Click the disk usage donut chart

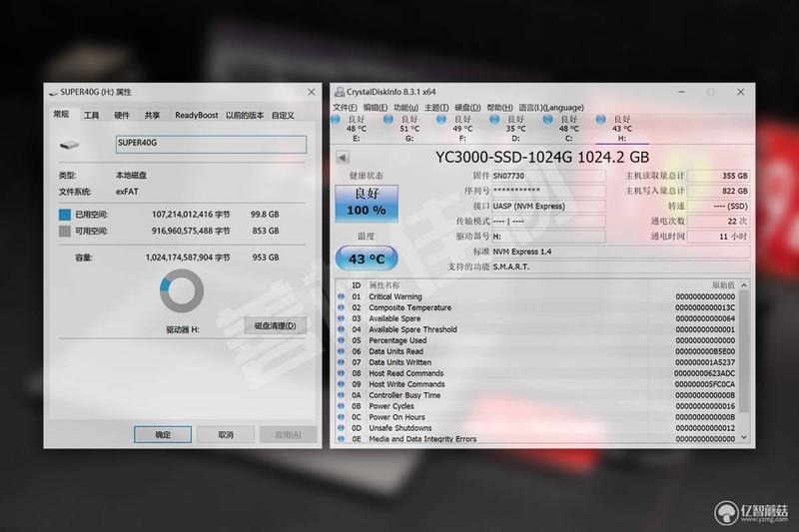182,290
